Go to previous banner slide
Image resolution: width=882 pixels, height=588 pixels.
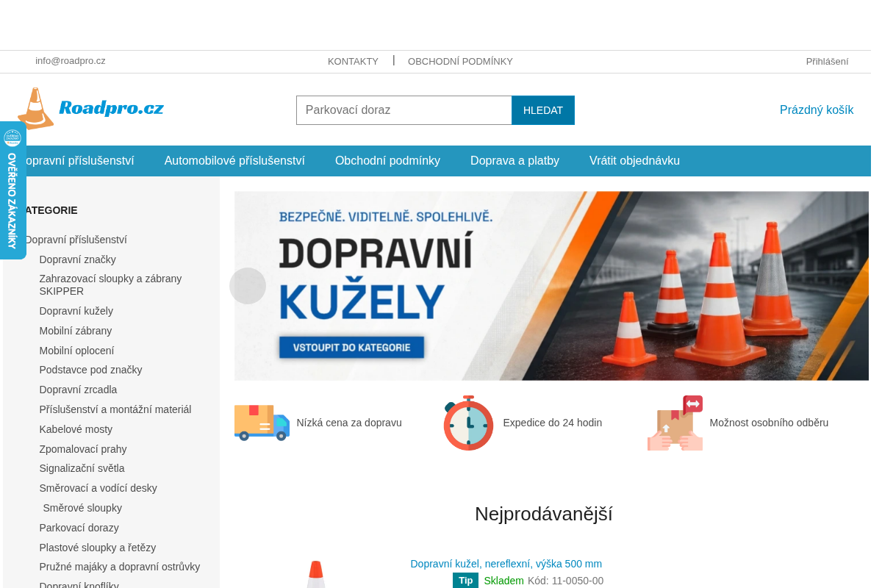pos(248,286)
